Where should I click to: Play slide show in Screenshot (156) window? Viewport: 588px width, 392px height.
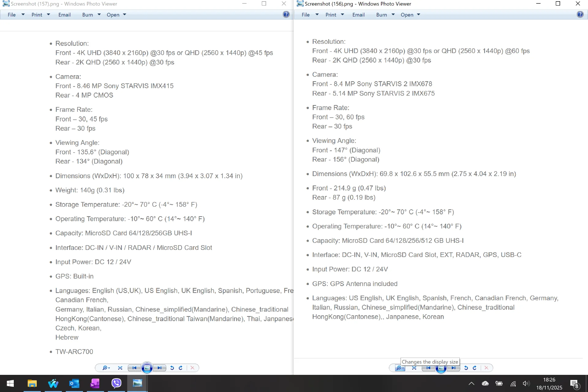point(441,368)
